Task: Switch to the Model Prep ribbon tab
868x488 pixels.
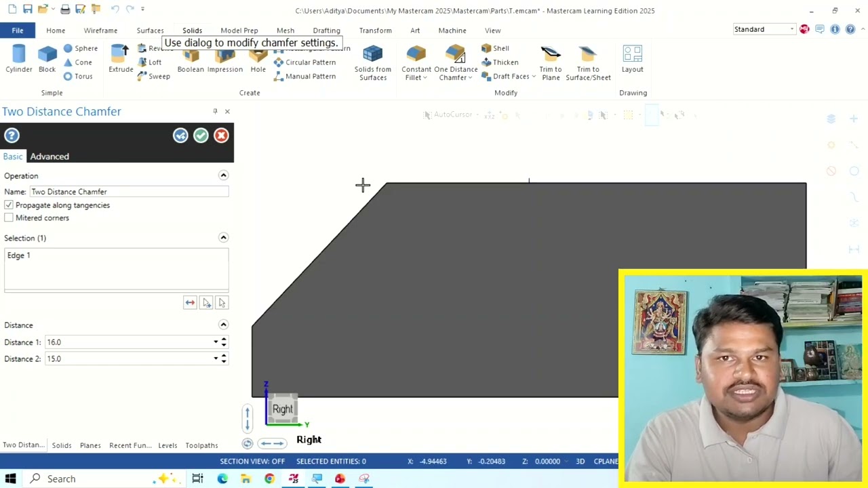Action: [x=239, y=30]
